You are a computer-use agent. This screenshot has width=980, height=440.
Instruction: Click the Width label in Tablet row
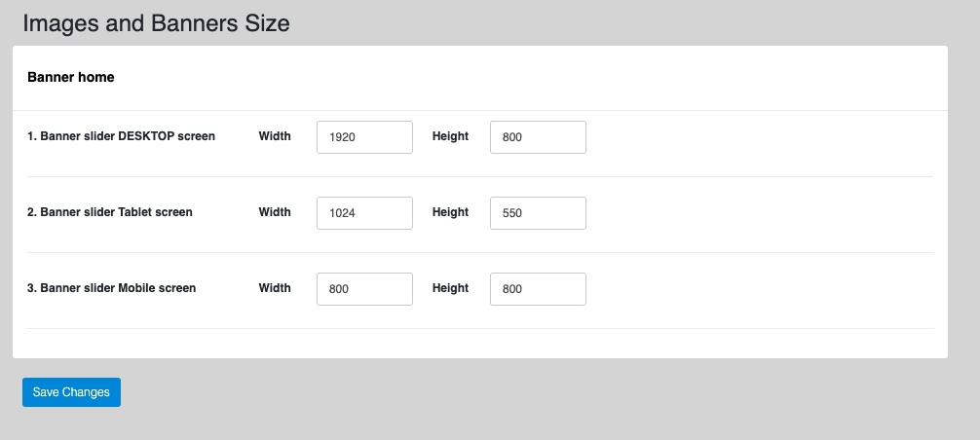[x=275, y=212]
